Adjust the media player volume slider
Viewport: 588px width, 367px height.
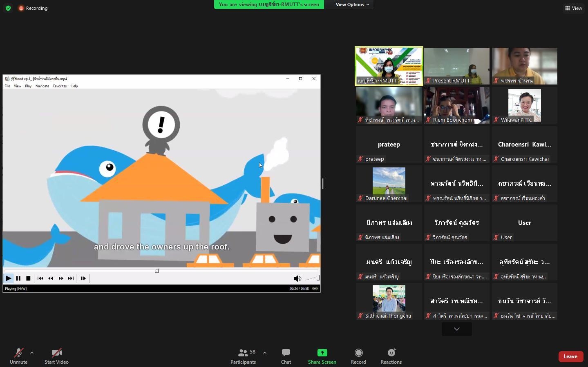tap(312, 278)
